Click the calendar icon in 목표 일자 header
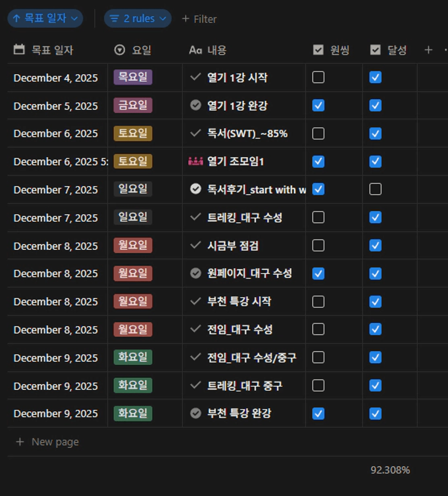 click(19, 50)
